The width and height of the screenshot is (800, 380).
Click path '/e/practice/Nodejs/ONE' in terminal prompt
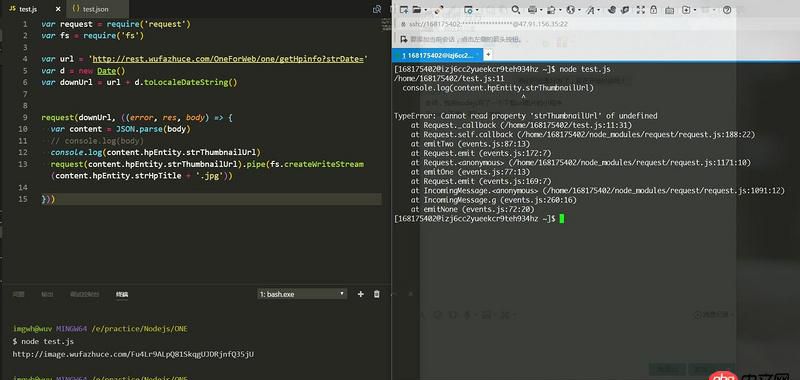[x=139, y=329]
